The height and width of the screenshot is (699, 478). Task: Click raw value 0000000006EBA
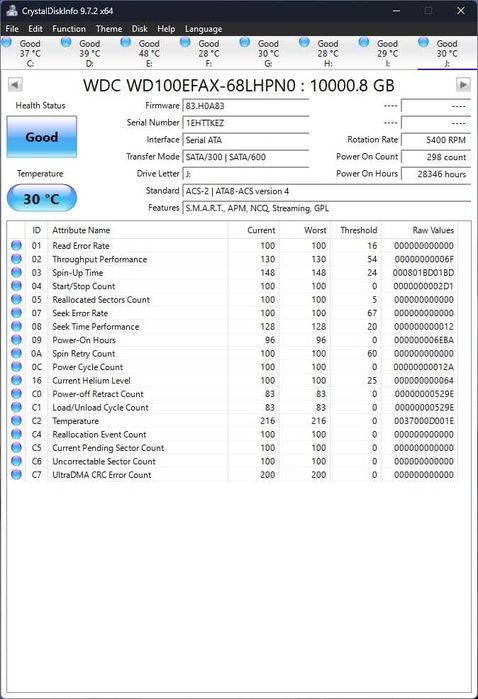[x=424, y=340]
